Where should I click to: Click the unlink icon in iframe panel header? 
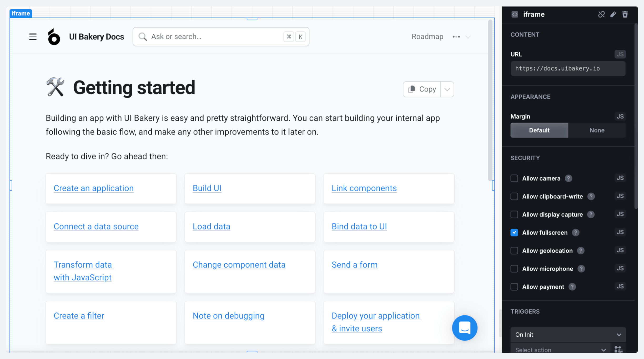coord(601,14)
